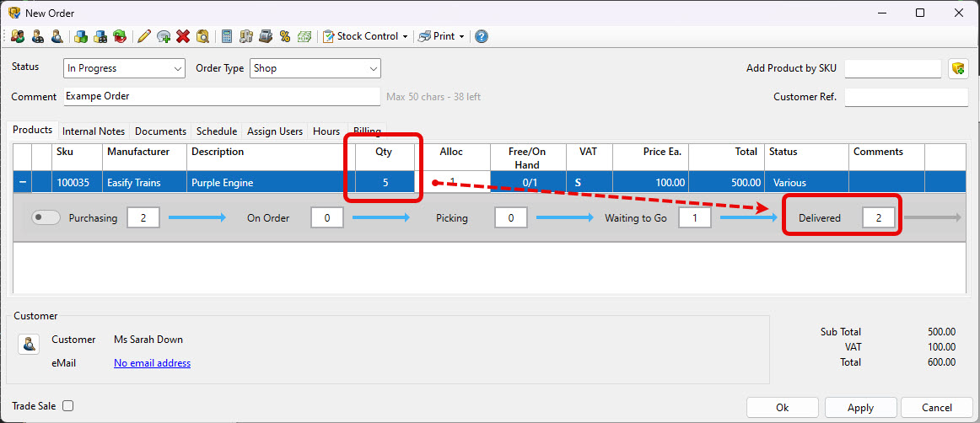The image size is (980, 423).
Task: Expand the Order Type dropdown showing Shop
Action: click(315, 68)
